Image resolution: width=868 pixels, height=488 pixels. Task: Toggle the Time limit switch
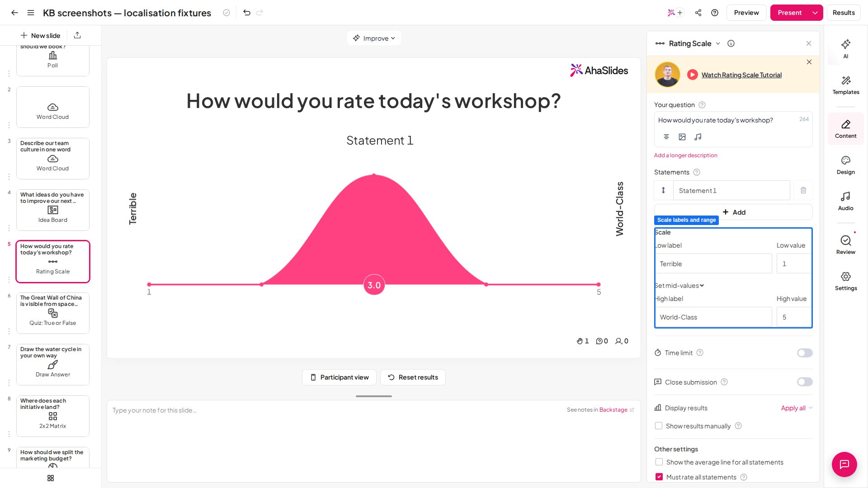pyautogui.click(x=805, y=353)
